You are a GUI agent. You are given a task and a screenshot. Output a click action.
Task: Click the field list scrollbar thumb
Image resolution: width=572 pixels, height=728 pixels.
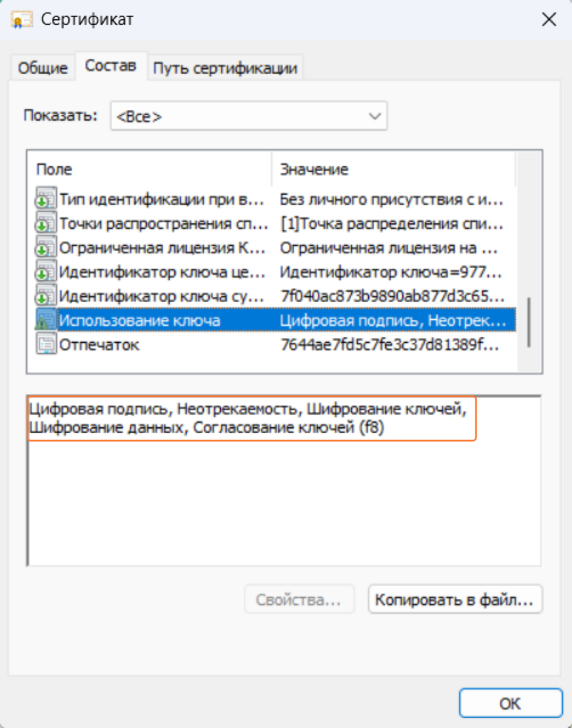click(529, 322)
